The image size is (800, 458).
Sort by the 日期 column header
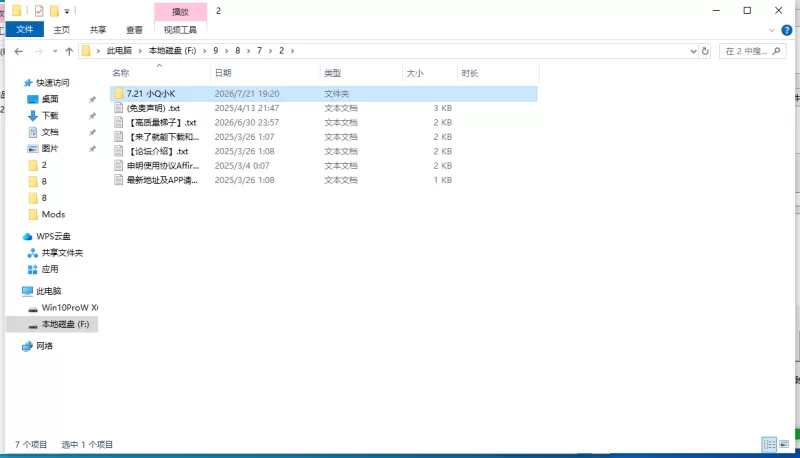[x=265, y=73]
